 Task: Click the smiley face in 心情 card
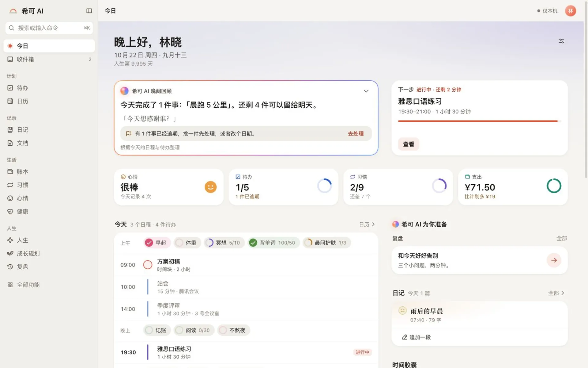(210, 187)
